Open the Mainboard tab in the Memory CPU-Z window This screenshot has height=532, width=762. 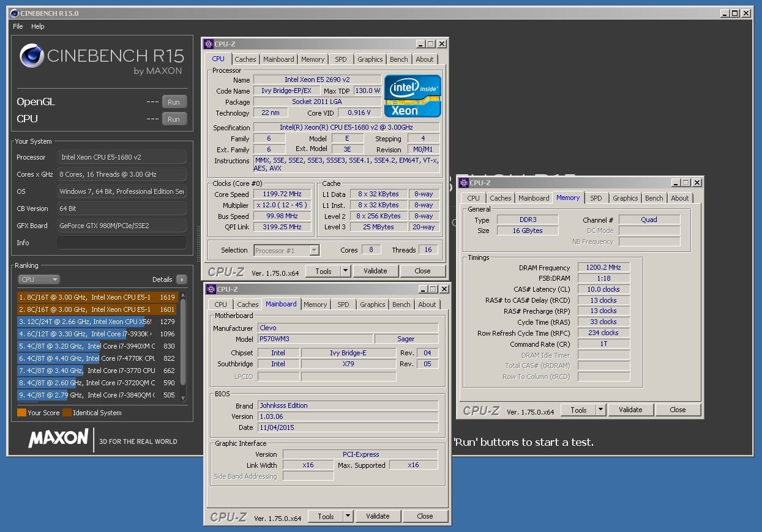(534, 198)
